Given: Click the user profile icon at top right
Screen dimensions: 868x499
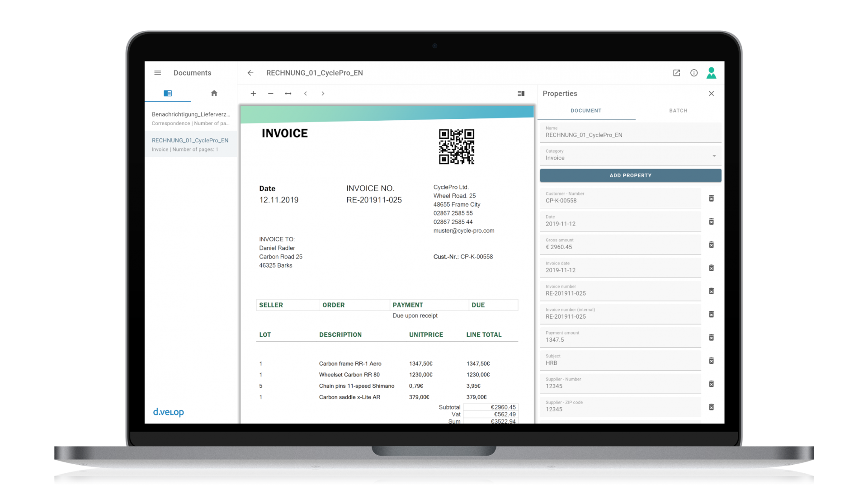Looking at the screenshot, I should (712, 73).
